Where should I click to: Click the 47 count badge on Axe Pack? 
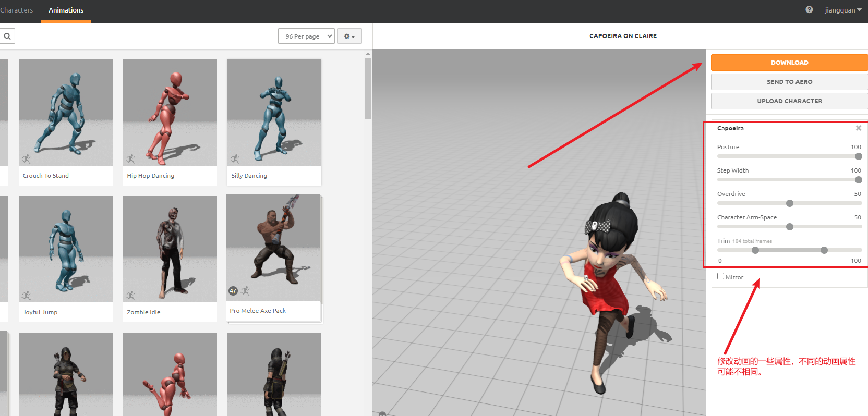[x=233, y=291]
